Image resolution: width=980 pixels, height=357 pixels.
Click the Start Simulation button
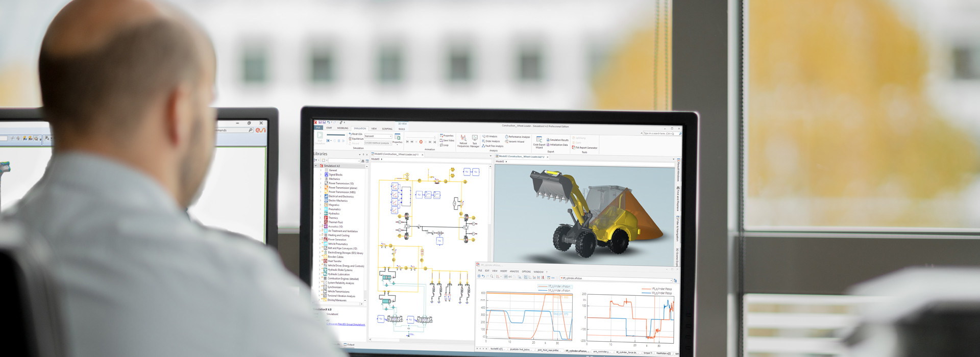[320, 138]
